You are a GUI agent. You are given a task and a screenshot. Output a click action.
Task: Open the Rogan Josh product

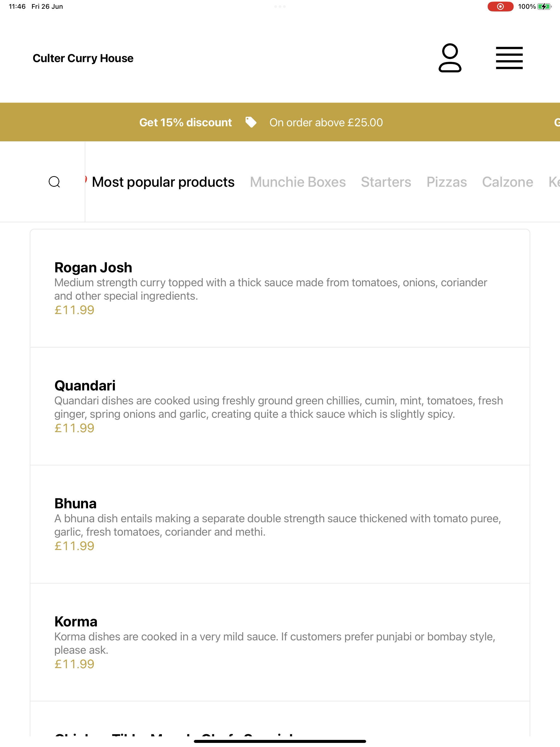[280, 288]
